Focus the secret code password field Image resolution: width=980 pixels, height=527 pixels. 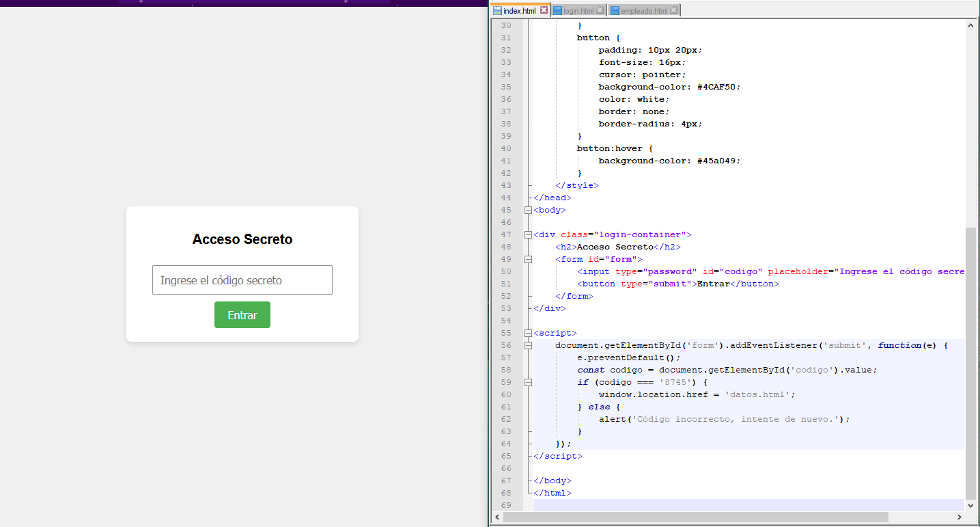pyautogui.click(x=242, y=280)
